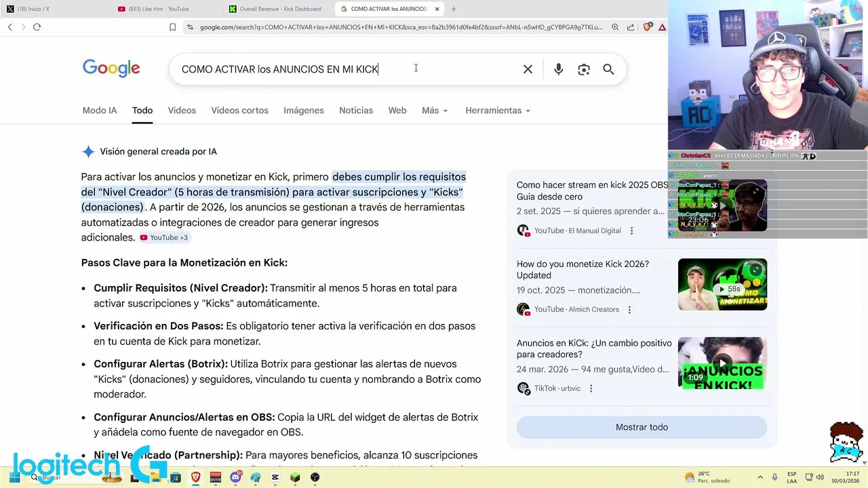Play the 58s monetize video thumbnail
Screen dimensions: 868x488
pyautogui.click(x=722, y=284)
